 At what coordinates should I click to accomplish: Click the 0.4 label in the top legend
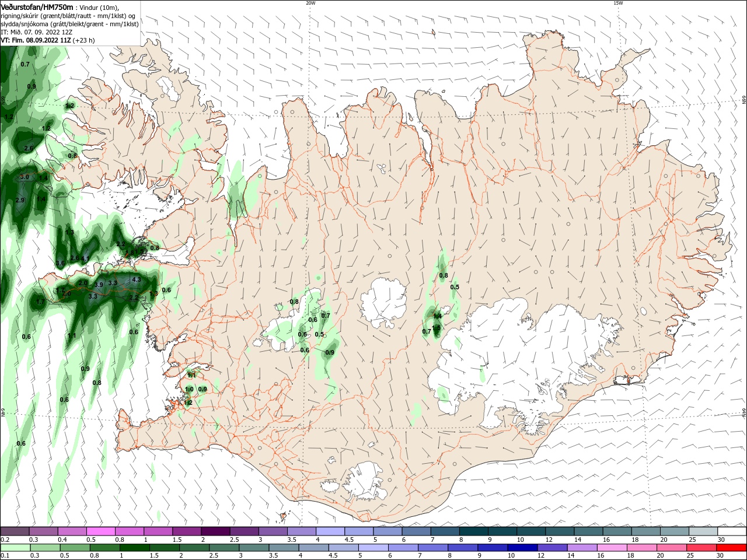(62, 540)
